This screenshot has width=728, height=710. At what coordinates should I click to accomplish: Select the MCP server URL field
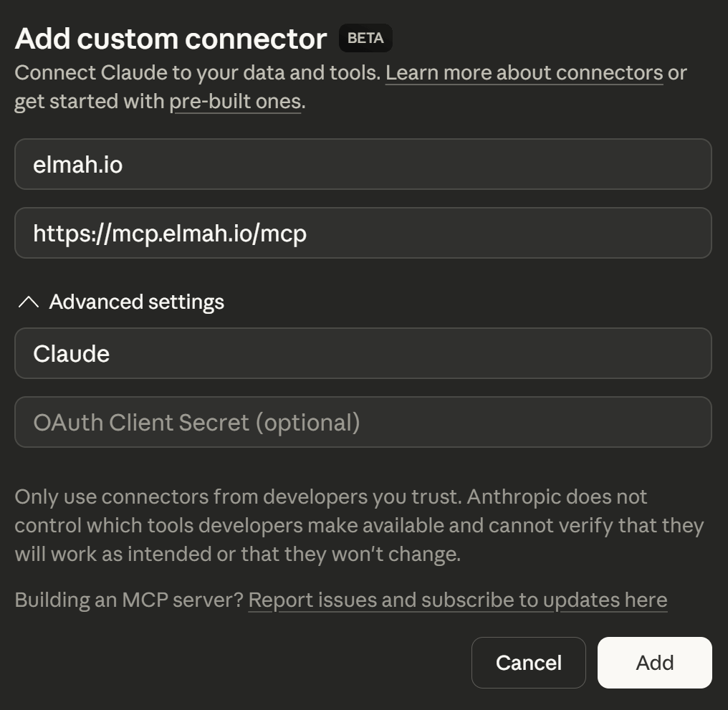pos(363,233)
